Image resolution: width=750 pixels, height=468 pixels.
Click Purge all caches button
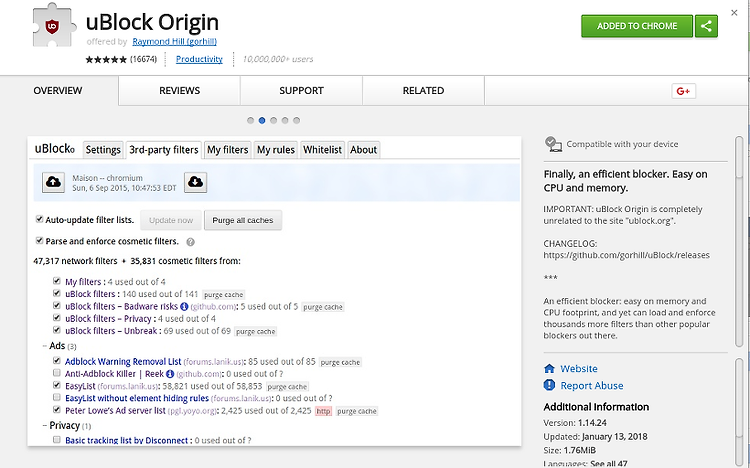click(243, 220)
